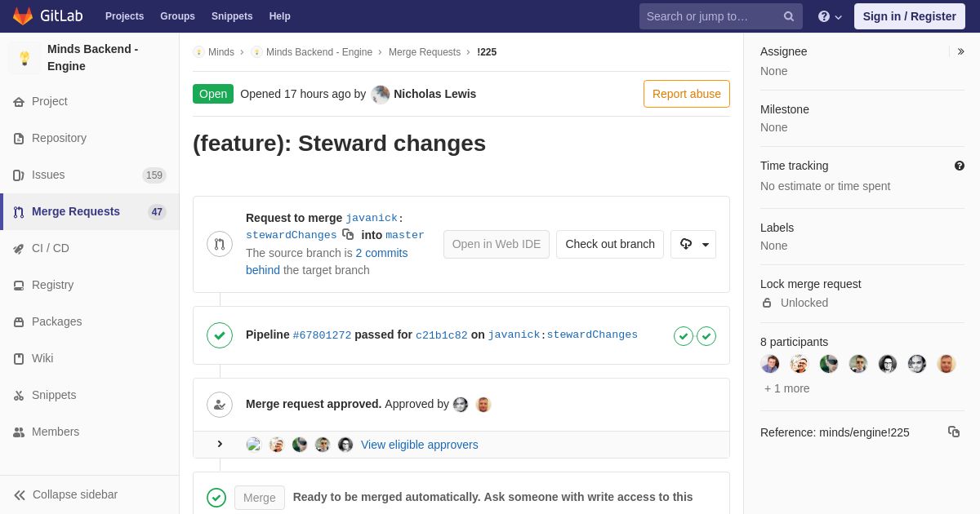Collapse the right sidebar with double chevron
Image resolution: width=980 pixels, height=514 pixels.
[960, 51]
